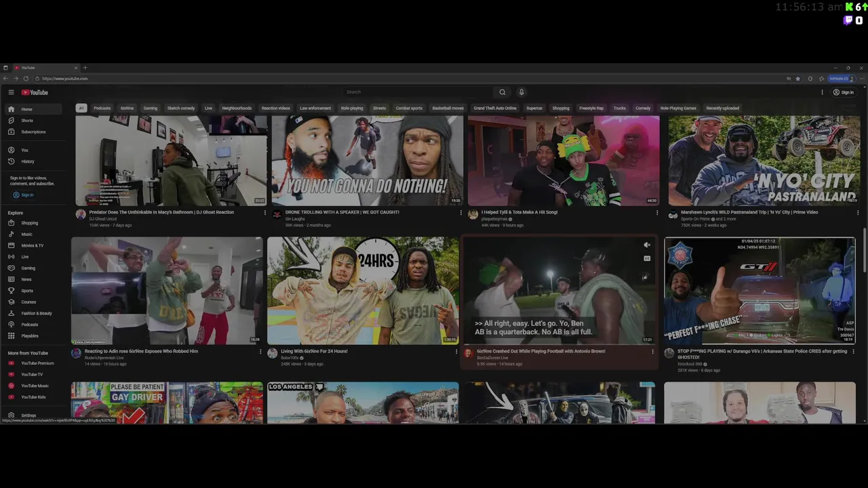
Task: Select the Grand Theft Auto Online chip
Action: (495, 108)
